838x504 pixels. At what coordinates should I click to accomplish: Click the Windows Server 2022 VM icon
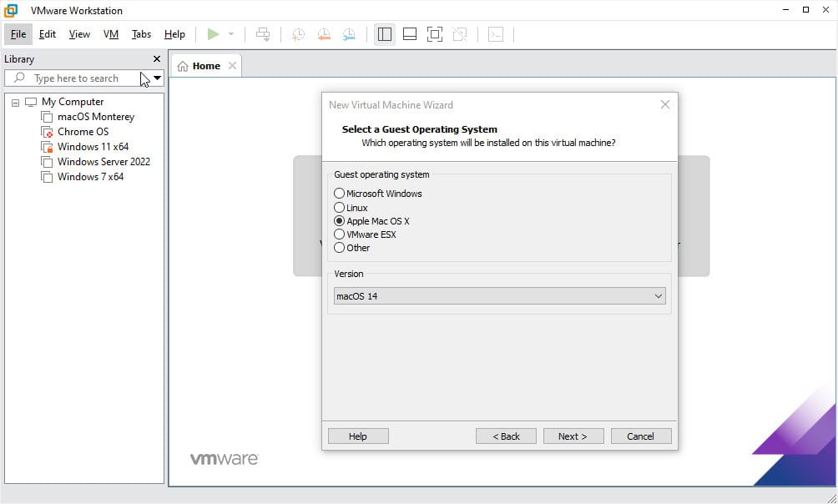[47, 162]
